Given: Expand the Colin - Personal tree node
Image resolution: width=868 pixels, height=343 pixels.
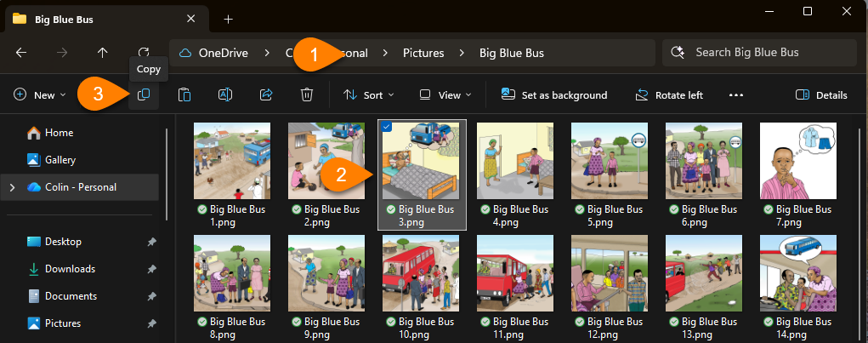Looking at the screenshot, I should pyautogui.click(x=12, y=187).
